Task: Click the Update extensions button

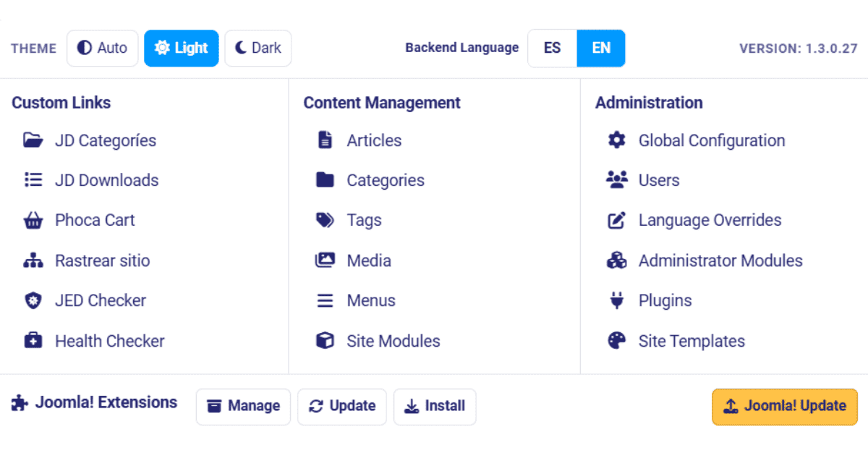Action: (x=342, y=406)
